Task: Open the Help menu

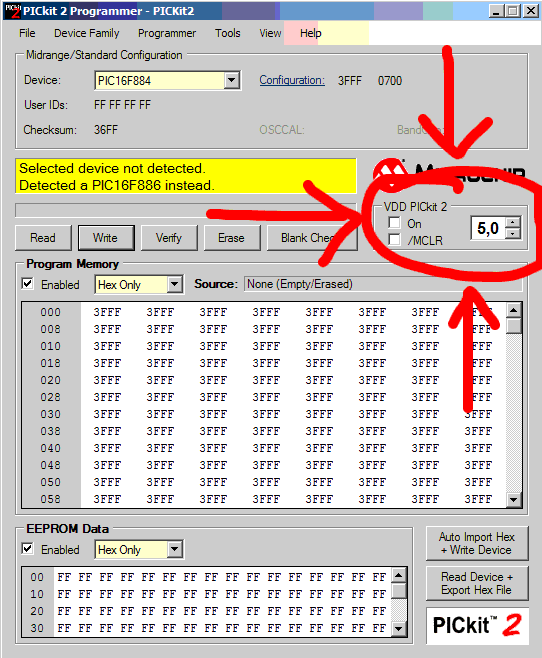Action: coord(310,33)
